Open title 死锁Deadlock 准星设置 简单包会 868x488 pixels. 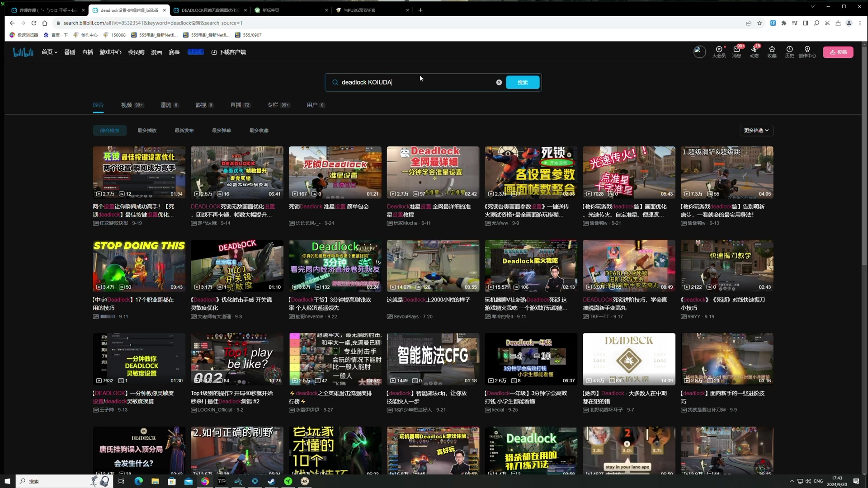329,206
